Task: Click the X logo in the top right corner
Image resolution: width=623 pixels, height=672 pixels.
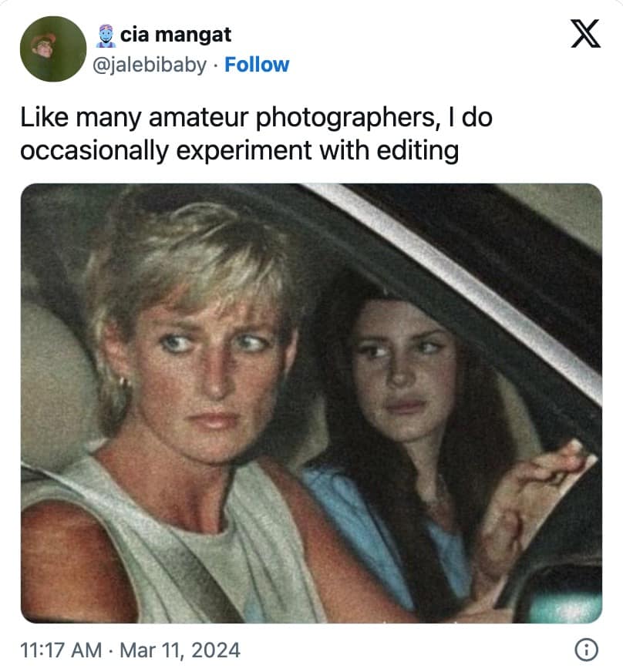Action: tap(584, 35)
